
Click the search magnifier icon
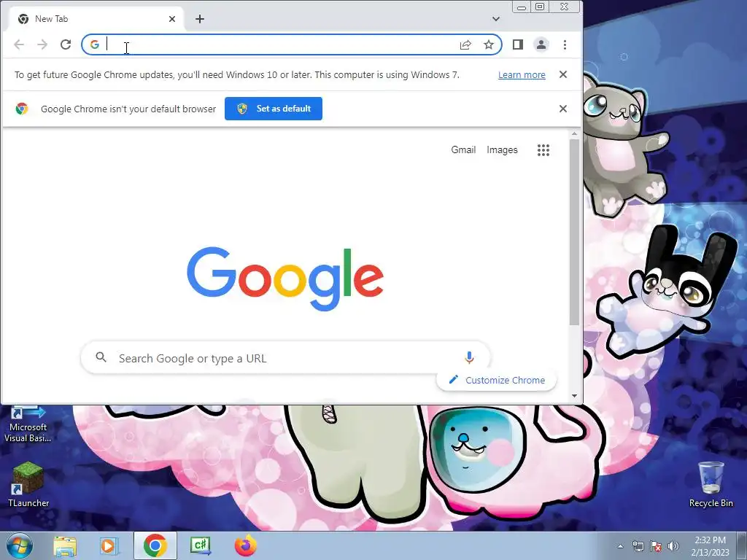pyautogui.click(x=101, y=357)
